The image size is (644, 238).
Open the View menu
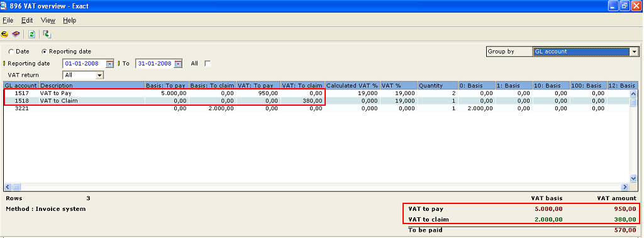click(48, 20)
